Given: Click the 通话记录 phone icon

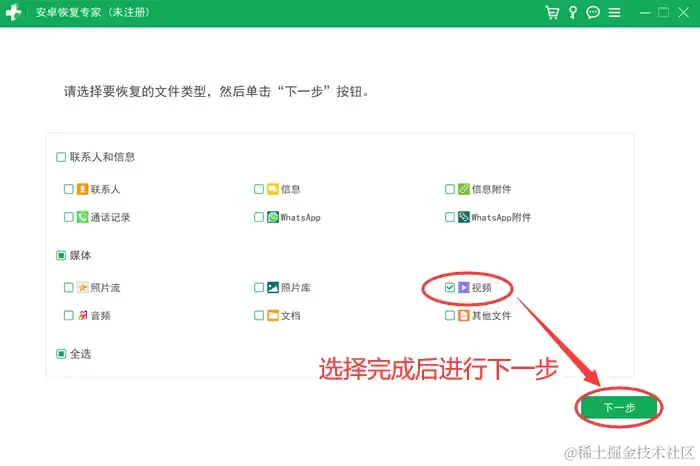Looking at the screenshot, I should tap(82, 217).
